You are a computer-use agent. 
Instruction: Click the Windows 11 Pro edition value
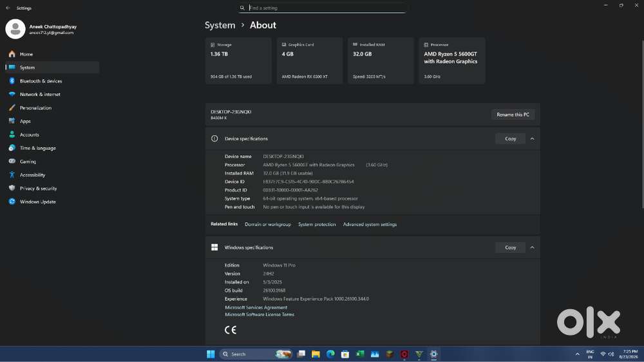279,265
